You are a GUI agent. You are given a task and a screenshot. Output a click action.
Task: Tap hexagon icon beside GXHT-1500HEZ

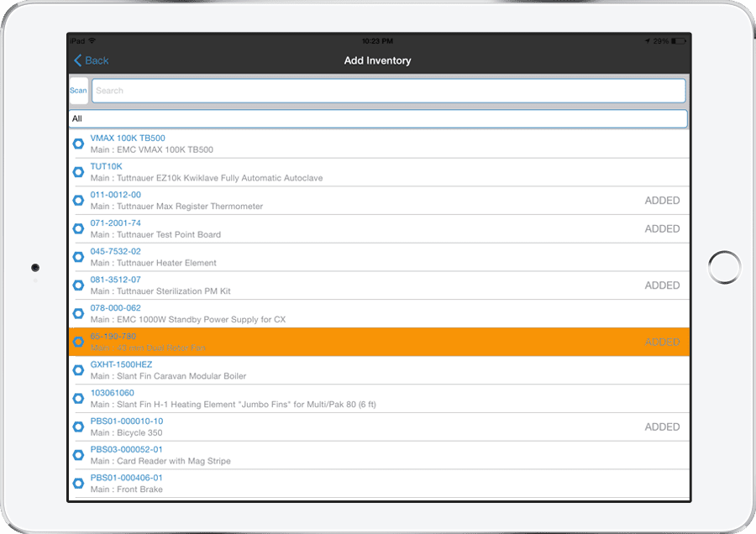[78, 370]
